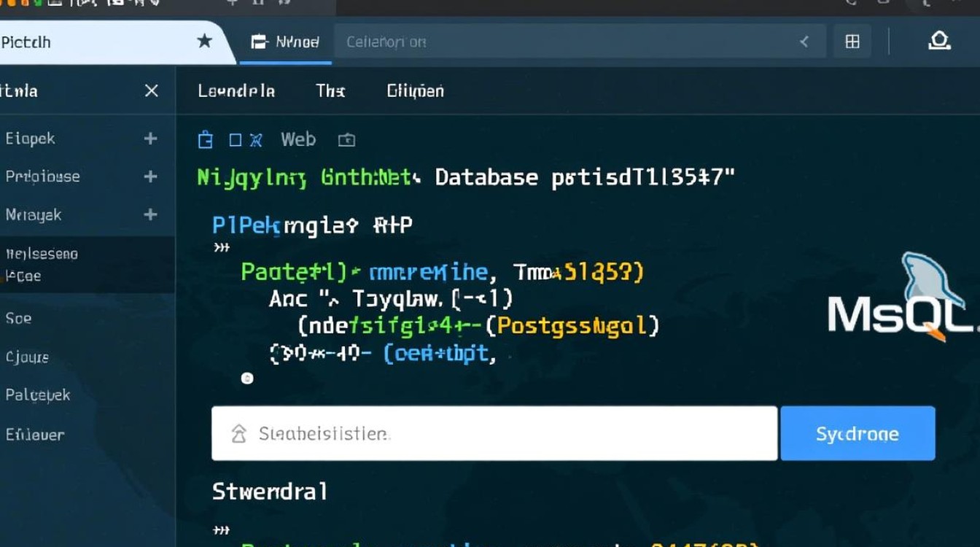Expand the Prplouse item with its plus
This screenshot has height=547, width=980.
pyautogui.click(x=151, y=176)
